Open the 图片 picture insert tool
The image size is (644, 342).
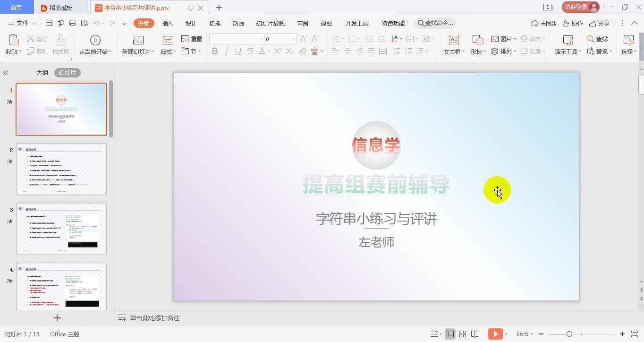[x=502, y=39]
